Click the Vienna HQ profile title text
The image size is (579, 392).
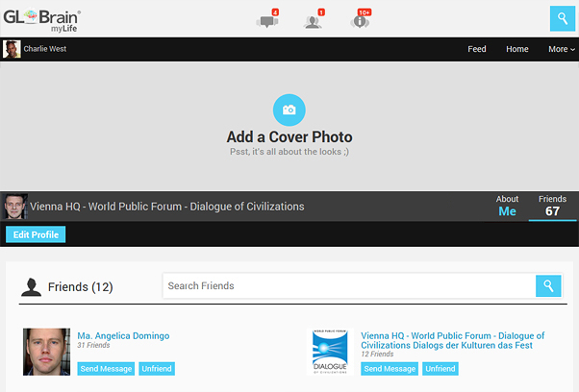pyautogui.click(x=167, y=207)
